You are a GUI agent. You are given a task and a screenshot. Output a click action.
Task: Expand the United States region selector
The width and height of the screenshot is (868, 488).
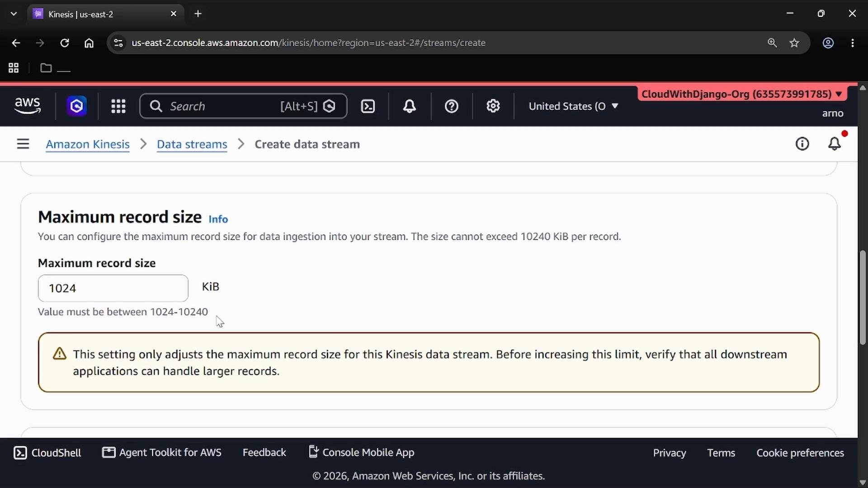(573, 106)
